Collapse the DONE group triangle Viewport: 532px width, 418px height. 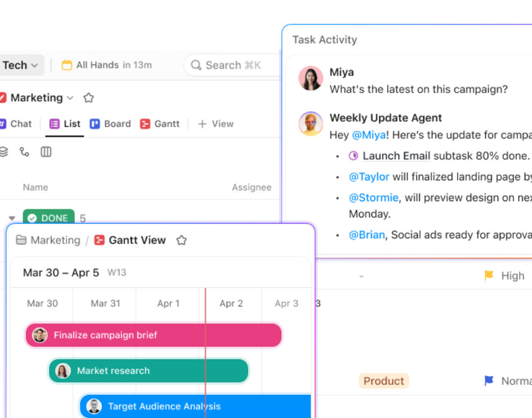tap(12, 218)
